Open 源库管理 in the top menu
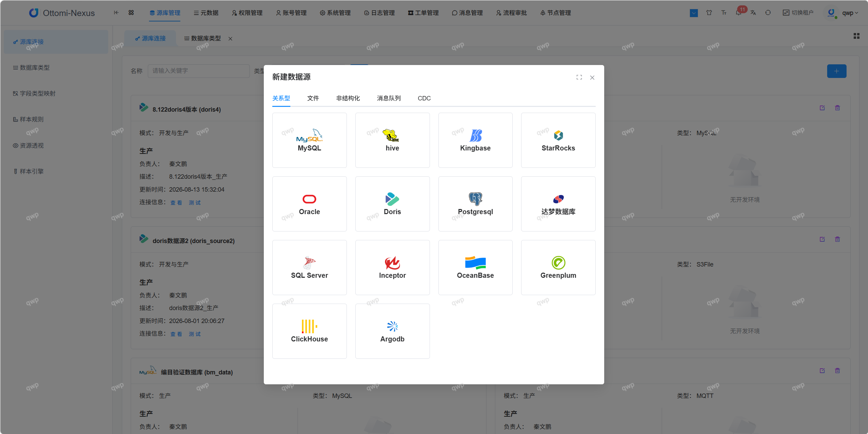868x434 pixels. [165, 13]
